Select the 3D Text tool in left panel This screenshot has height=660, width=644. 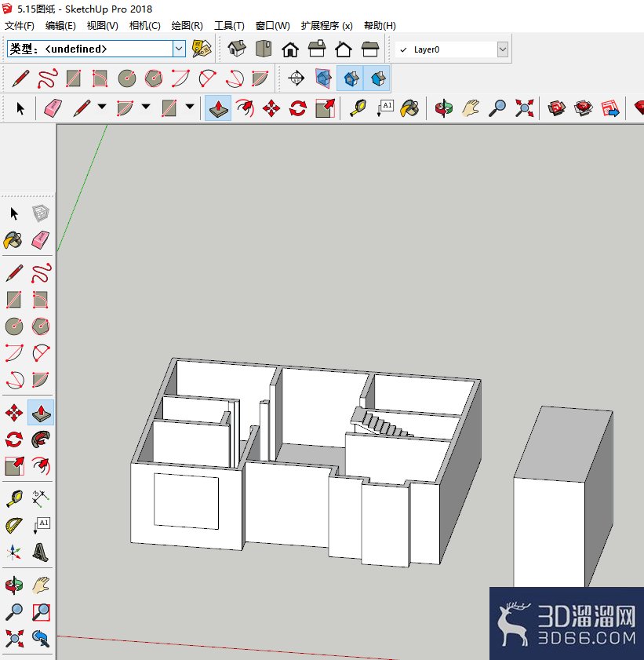41,552
